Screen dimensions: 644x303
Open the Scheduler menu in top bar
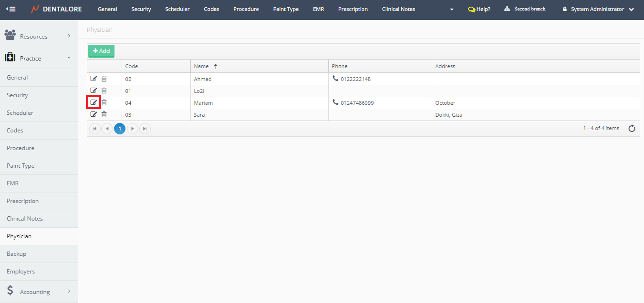point(177,9)
